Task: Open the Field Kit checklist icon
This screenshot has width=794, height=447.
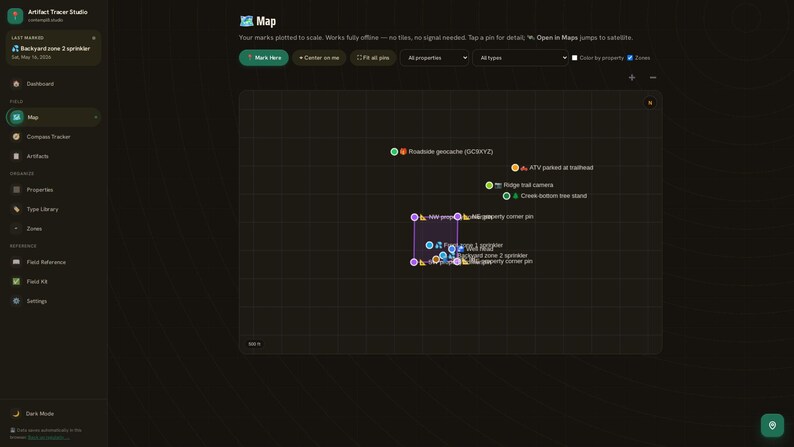Action: (x=16, y=281)
